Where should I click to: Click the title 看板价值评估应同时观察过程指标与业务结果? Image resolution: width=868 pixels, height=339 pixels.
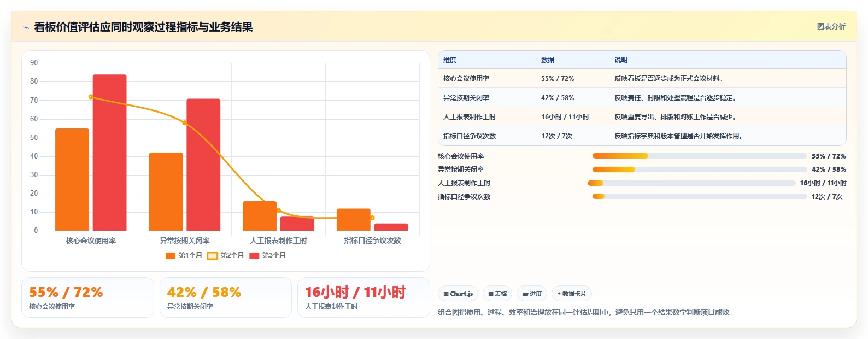143,27
